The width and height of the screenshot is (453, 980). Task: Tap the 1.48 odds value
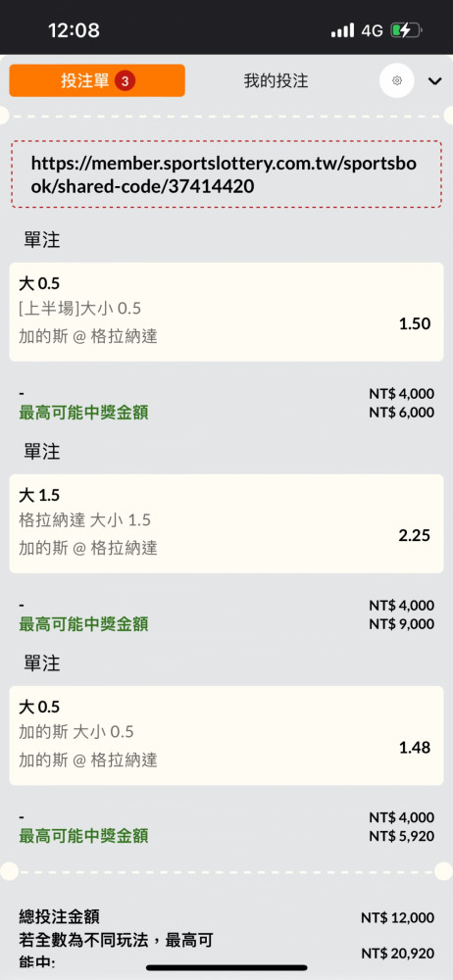click(x=415, y=748)
